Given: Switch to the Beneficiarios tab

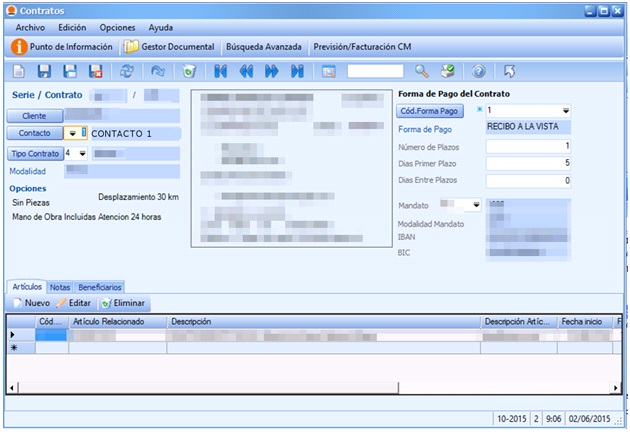Looking at the screenshot, I should pyautogui.click(x=100, y=286).
